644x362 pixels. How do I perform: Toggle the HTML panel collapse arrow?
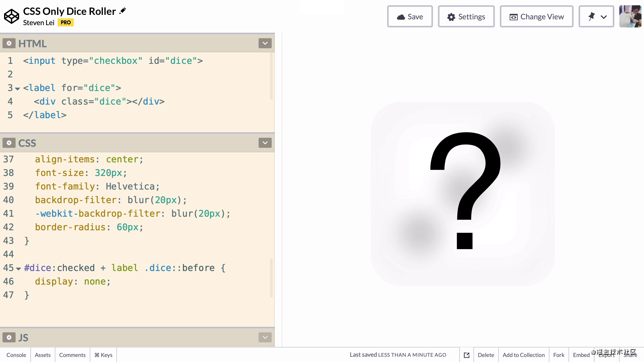265,43
